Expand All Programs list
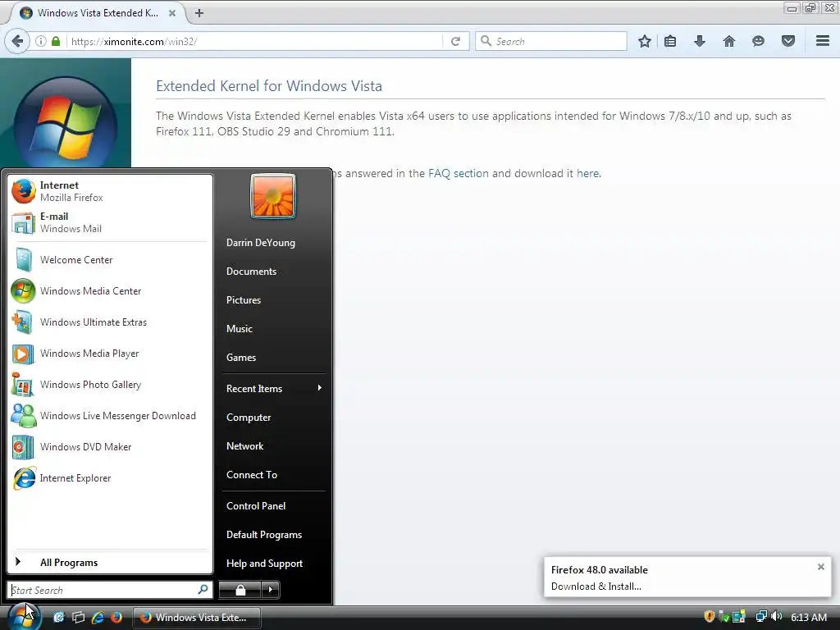Screen dimensions: 840x630 [110, 563]
